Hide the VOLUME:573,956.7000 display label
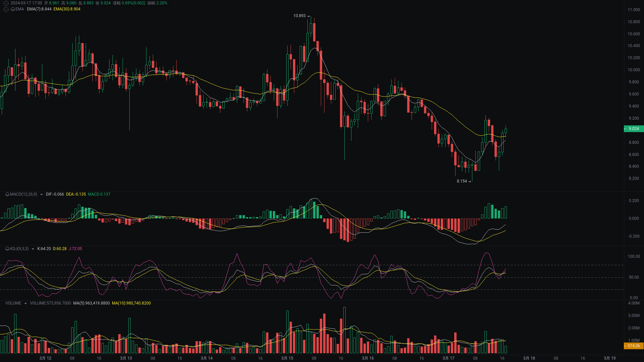644x362 pixels. (50, 303)
